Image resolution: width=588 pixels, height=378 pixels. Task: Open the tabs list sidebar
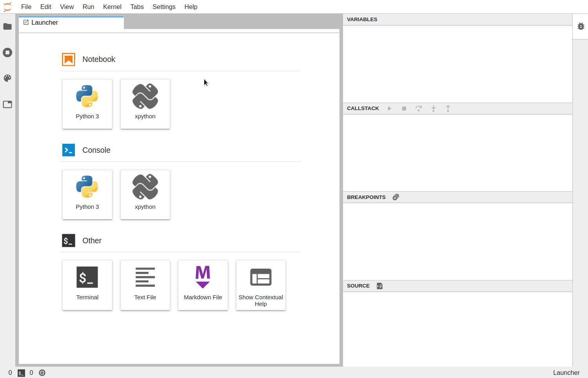(x=7, y=104)
